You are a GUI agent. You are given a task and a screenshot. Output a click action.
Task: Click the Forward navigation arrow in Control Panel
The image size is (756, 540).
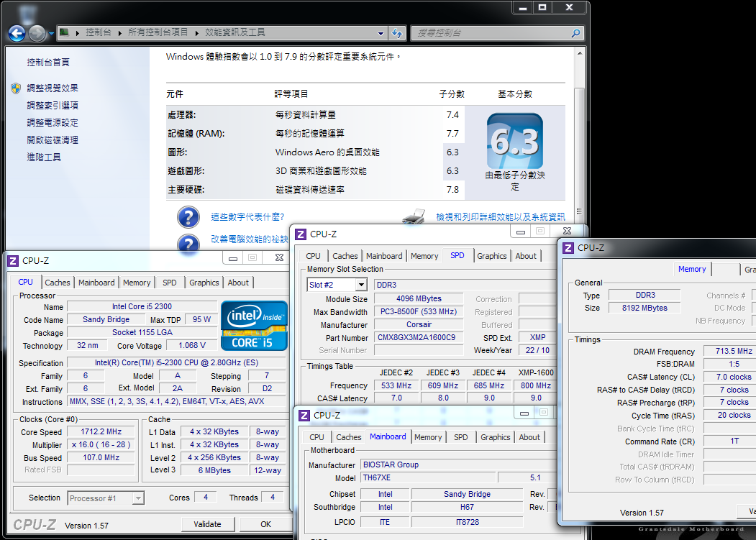[x=37, y=33]
